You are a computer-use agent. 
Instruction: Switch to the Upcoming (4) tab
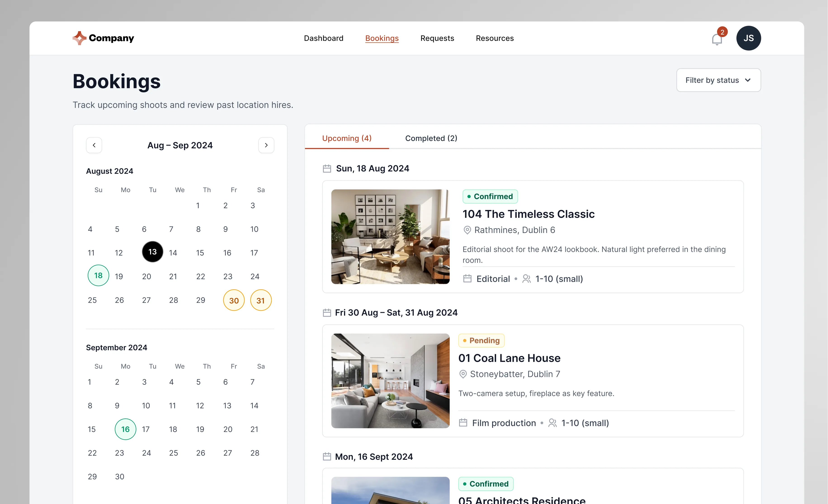(x=347, y=138)
